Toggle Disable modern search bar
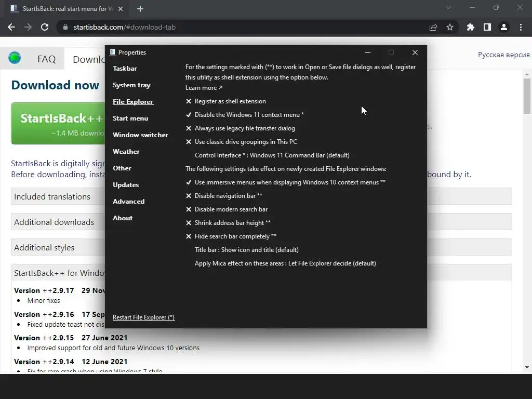Image resolution: width=532 pixels, height=399 pixels. click(x=227, y=209)
